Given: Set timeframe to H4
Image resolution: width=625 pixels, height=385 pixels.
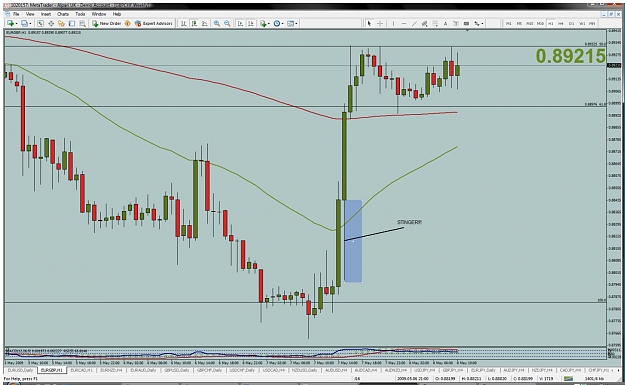Looking at the screenshot, I should point(561,24).
